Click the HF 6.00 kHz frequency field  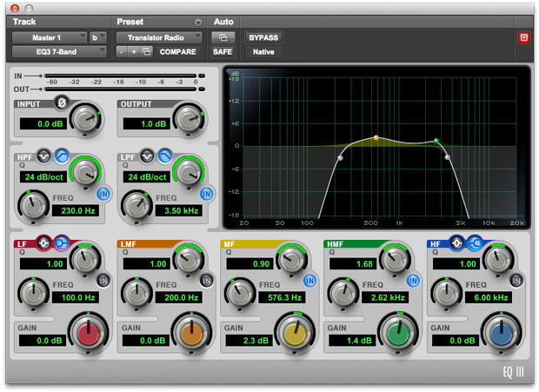489,297
